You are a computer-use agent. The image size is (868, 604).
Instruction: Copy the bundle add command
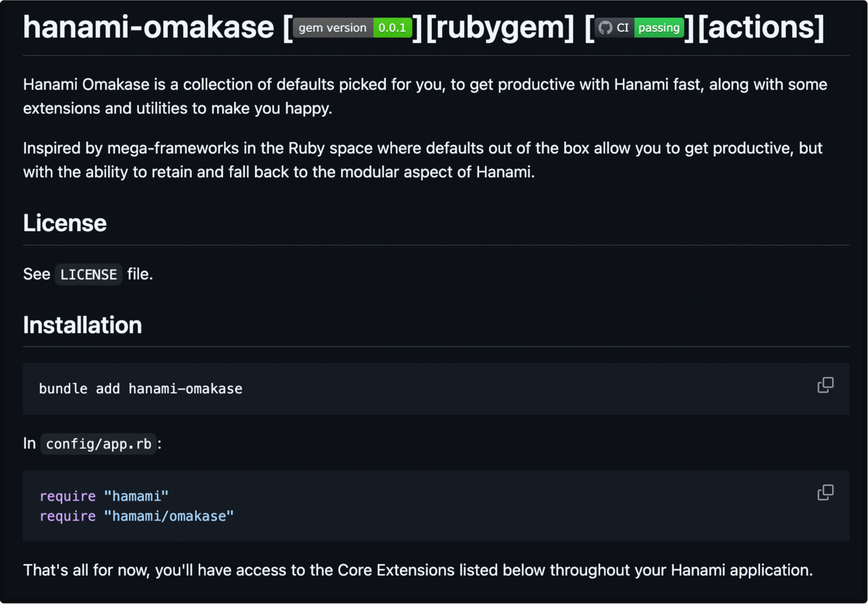[x=825, y=385]
